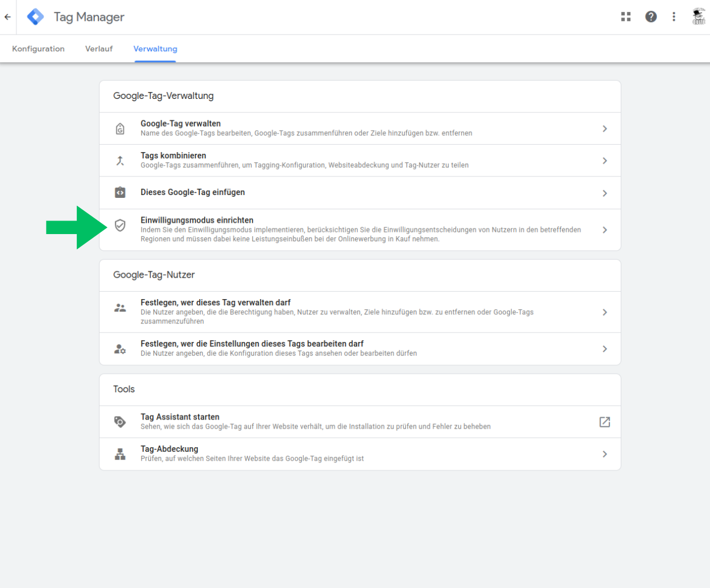This screenshot has width=710, height=588.
Task: Click the code icon beside Dieses Google-Tag einfügen
Action: 120,192
